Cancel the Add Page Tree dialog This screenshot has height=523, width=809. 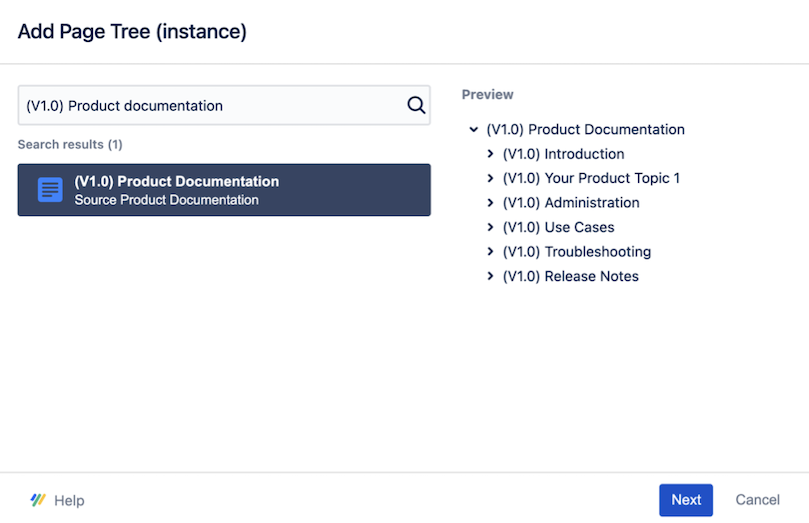coord(757,500)
